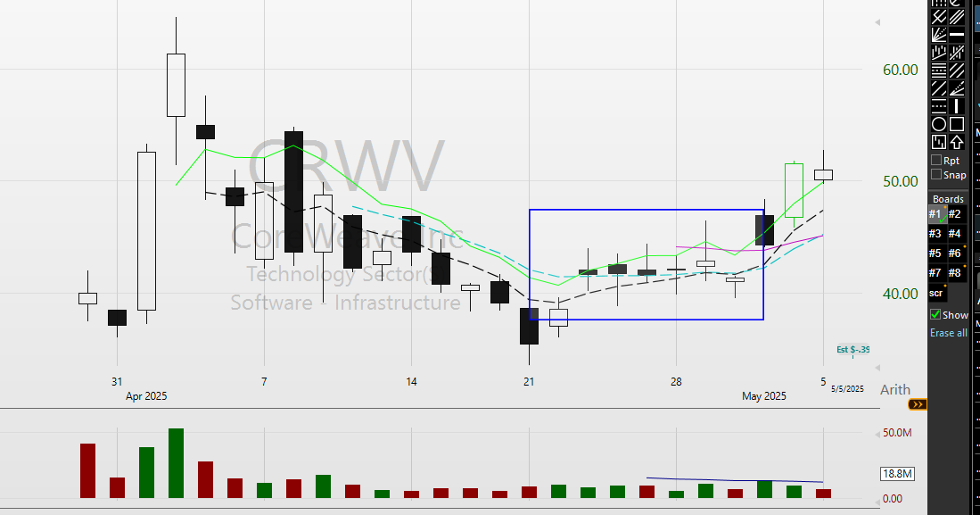Click the tallest green volume bar
The height and width of the screenshot is (515, 980).
click(x=177, y=463)
